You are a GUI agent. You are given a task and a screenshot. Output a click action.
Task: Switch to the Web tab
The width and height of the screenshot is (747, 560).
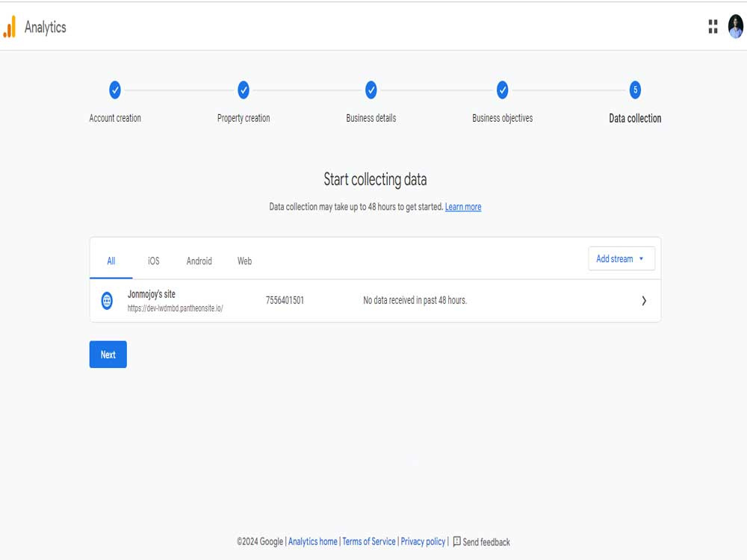pos(244,261)
